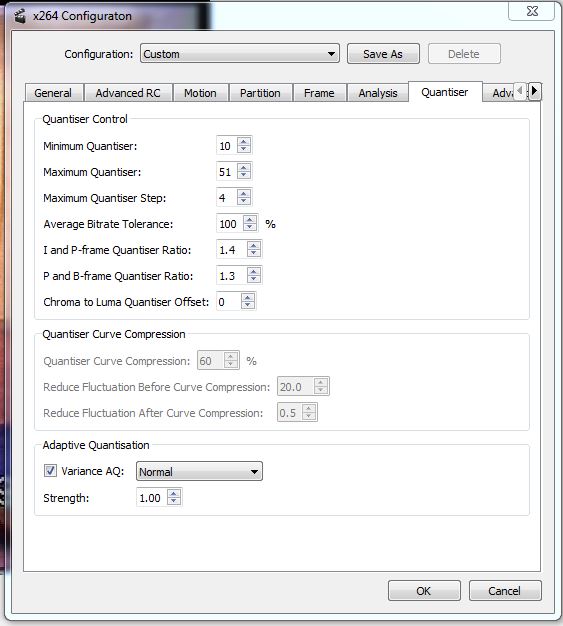Increase the Maximum Quantiser Step using the up arrow

[x=244, y=193]
